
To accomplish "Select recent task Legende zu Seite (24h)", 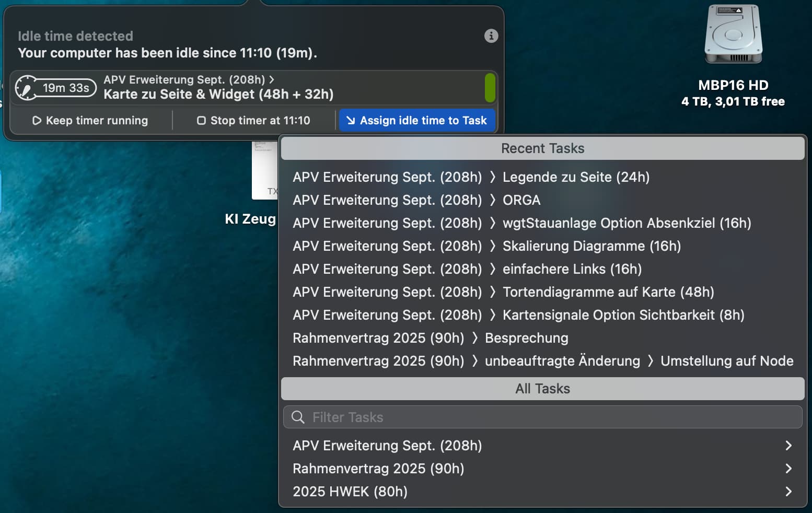I will [x=575, y=177].
